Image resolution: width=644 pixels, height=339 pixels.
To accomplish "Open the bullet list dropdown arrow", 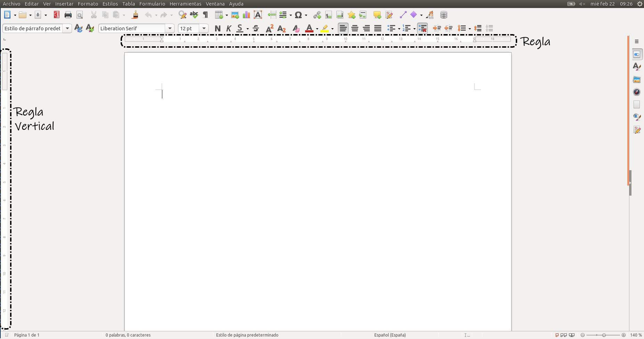I will point(399,29).
